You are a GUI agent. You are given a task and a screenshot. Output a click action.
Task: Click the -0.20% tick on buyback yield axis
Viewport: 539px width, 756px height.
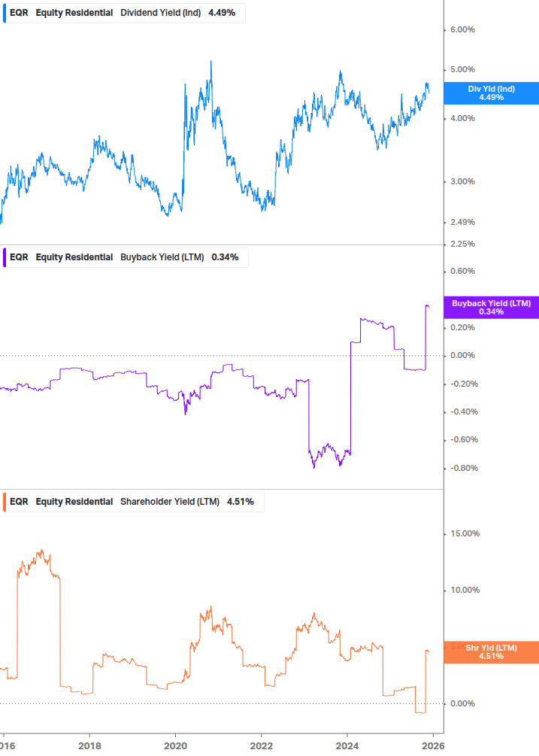[x=464, y=384]
